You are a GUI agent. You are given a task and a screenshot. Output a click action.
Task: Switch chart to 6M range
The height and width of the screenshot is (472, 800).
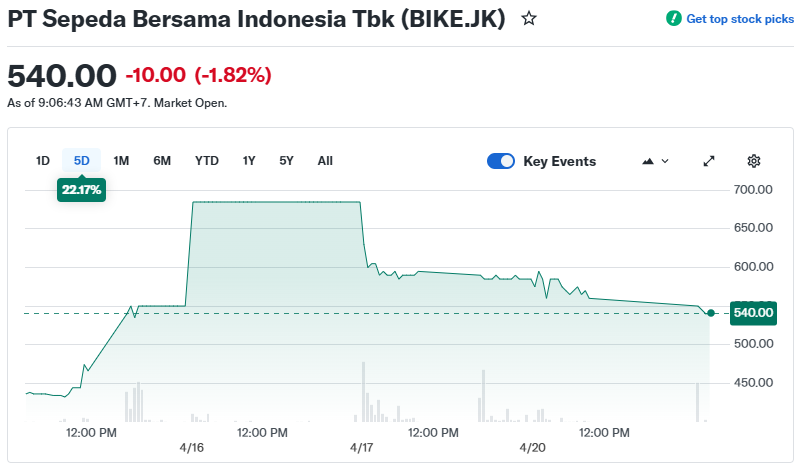162,161
